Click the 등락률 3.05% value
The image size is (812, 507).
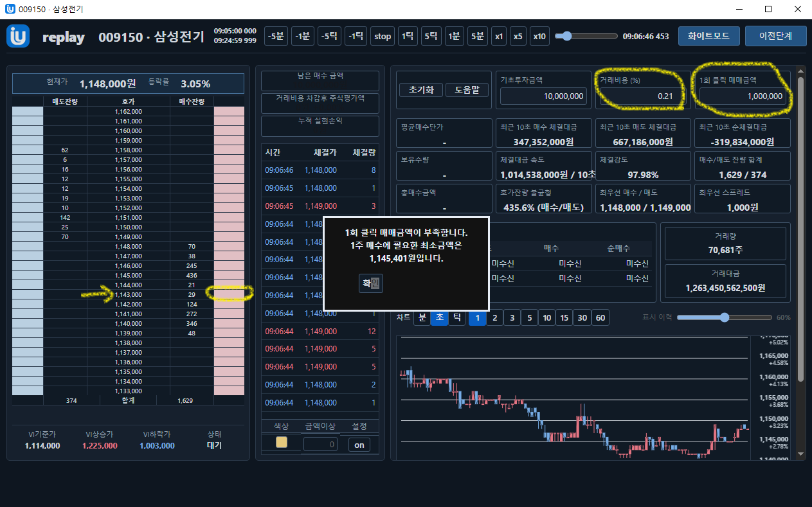click(x=195, y=84)
